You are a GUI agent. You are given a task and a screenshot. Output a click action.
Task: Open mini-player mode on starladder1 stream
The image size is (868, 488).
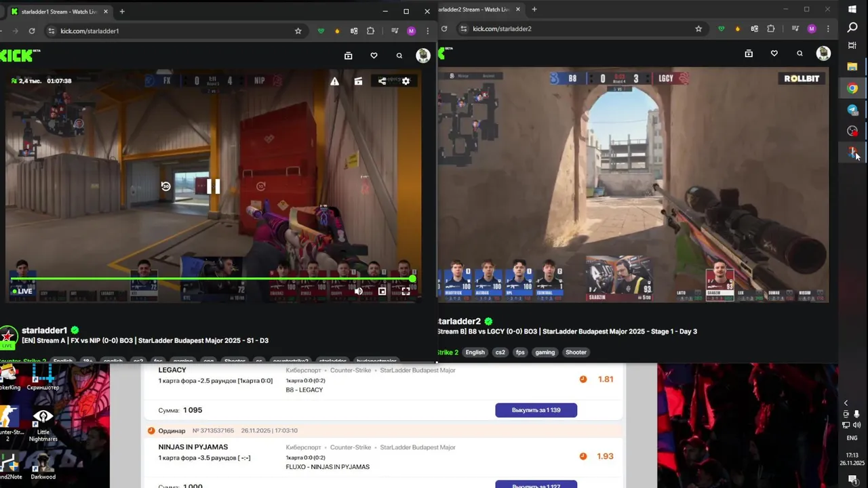pyautogui.click(x=382, y=291)
